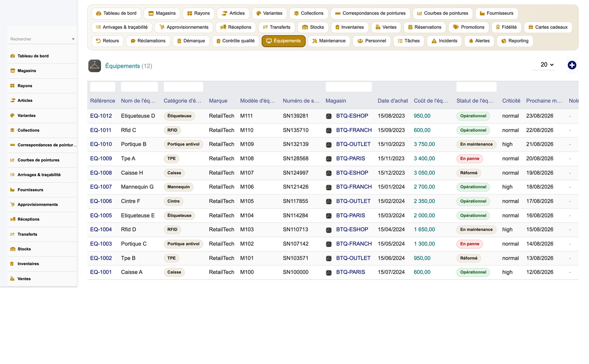Click the store icon next to BTQ-ESHOP in EQ-1012 row
The height and width of the screenshot is (364, 589).
(x=329, y=116)
